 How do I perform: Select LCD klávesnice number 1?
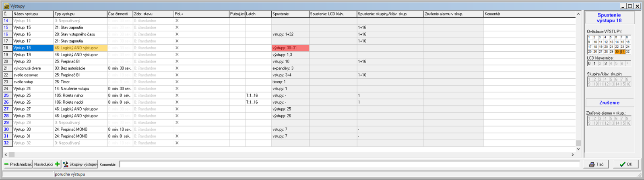coord(594,63)
